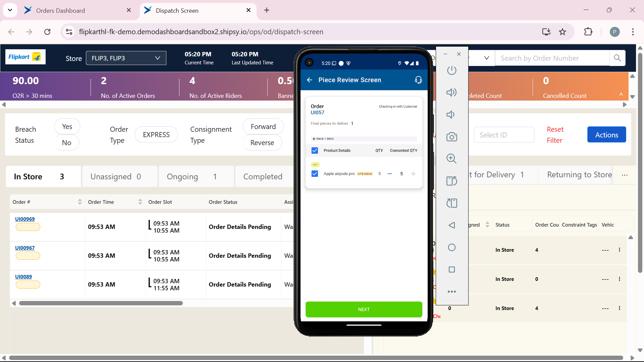644x362 pixels.
Task: Tap the support headset icon in app
Action: click(418, 80)
